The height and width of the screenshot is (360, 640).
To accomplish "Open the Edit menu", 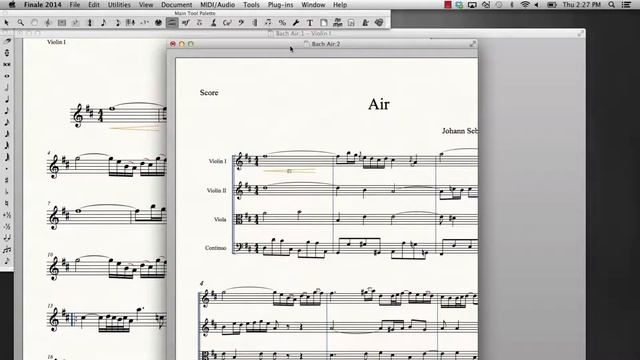I will (x=94, y=5).
